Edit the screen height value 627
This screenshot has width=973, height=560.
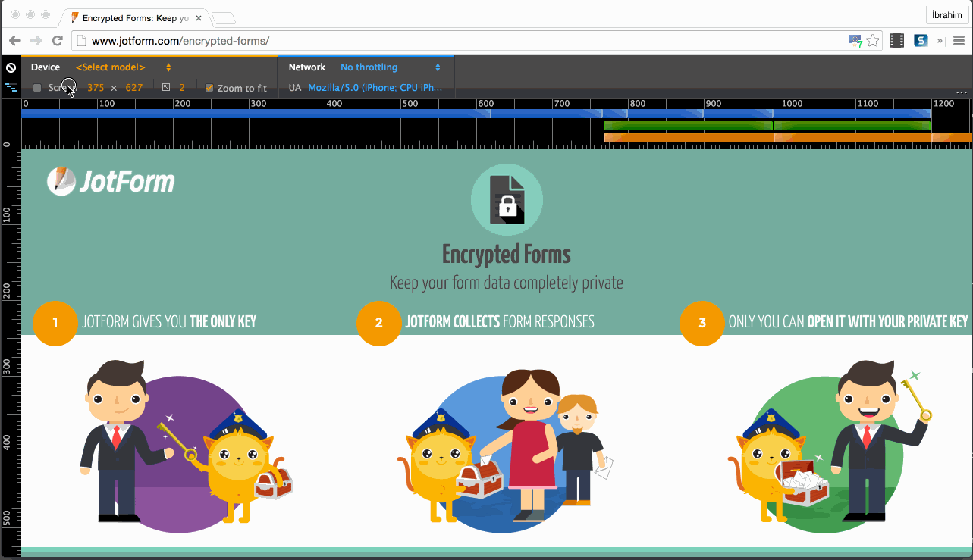tap(134, 88)
